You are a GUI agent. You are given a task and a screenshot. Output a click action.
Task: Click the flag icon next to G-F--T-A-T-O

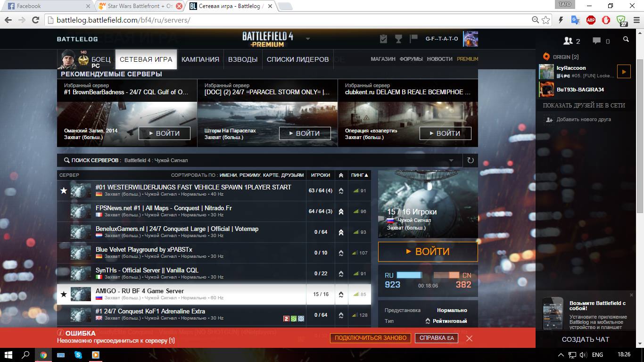pos(413,39)
